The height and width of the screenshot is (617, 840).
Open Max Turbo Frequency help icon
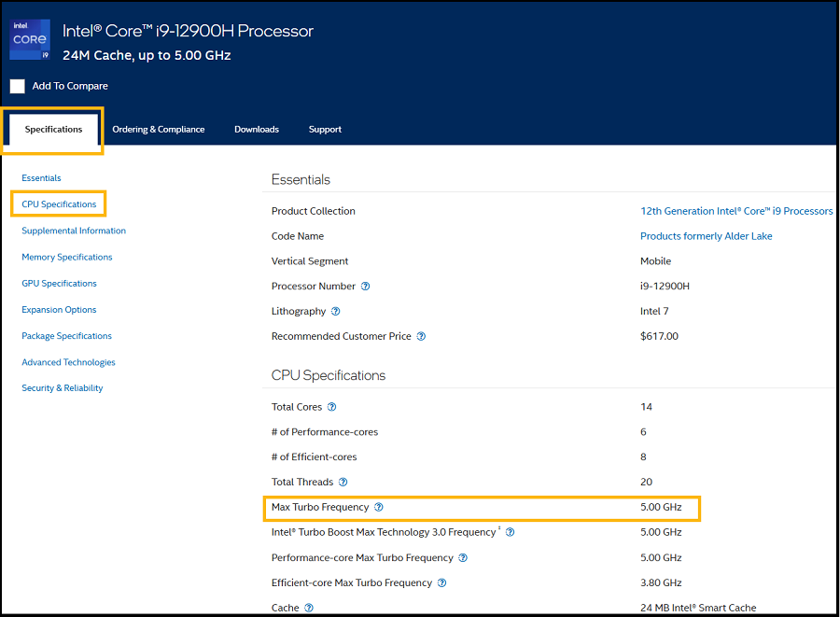pos(379,508)
